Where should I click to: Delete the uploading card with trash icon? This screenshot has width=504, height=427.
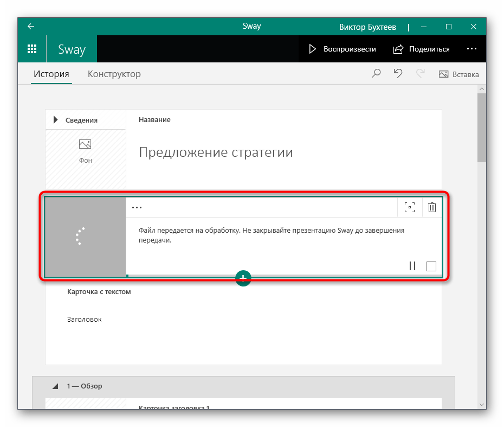click(x=432, y=207)
